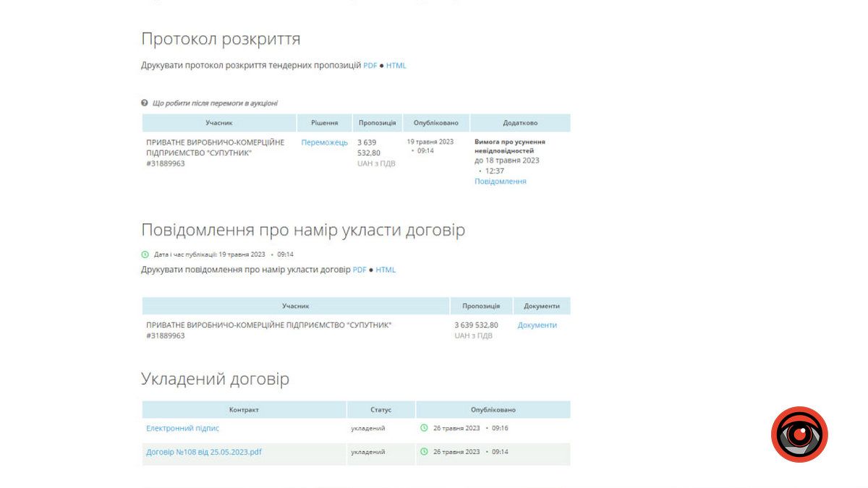Open PDF of the повідомлення про намір укласти договір

(359, 270)
